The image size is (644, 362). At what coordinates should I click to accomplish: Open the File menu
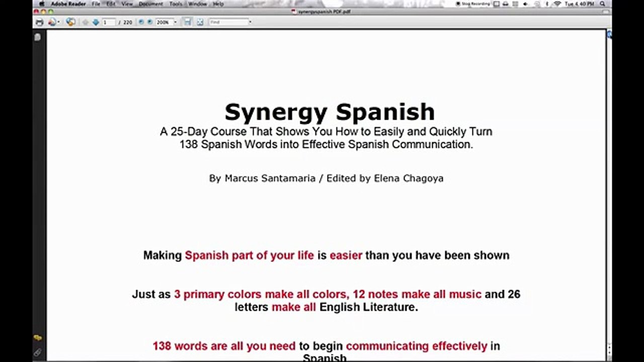point(96,4)
